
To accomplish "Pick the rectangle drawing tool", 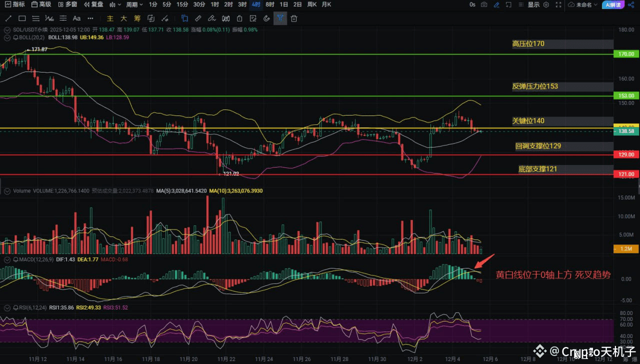I will point(22,18).
